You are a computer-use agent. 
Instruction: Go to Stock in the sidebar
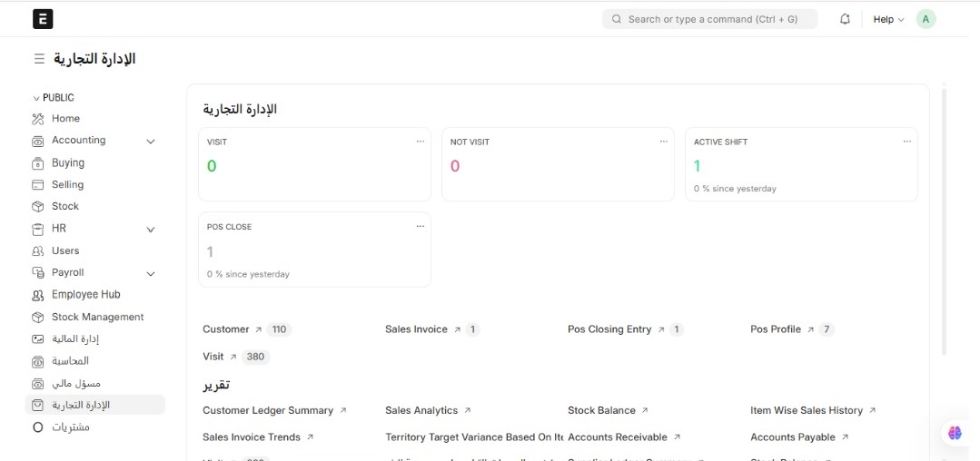[x=65, y=206]
